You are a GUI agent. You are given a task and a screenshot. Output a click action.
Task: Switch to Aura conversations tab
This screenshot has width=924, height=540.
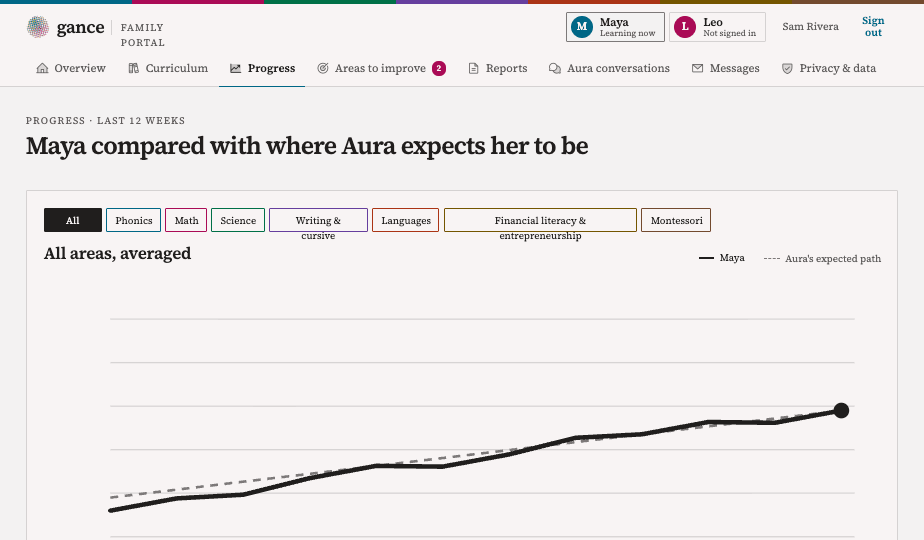tap(609, 68)
